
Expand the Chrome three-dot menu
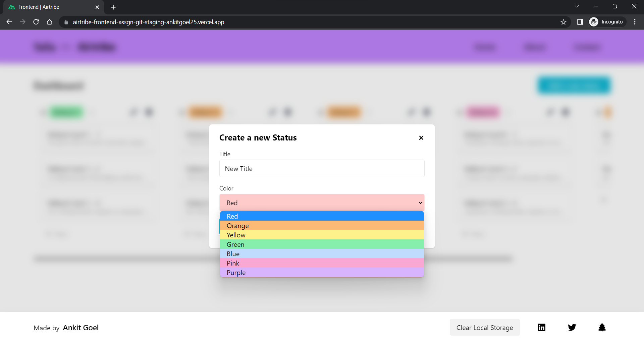pos(635,21)
